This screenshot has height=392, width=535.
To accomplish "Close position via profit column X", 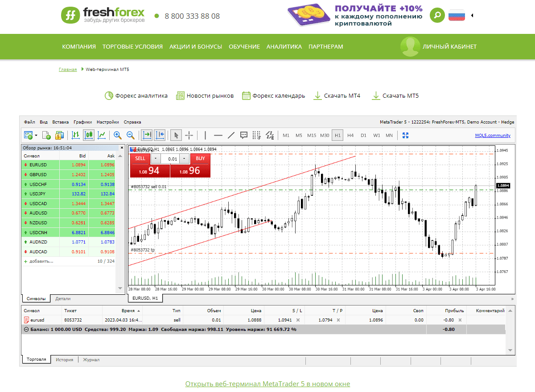I will click(x=461, y=320).
